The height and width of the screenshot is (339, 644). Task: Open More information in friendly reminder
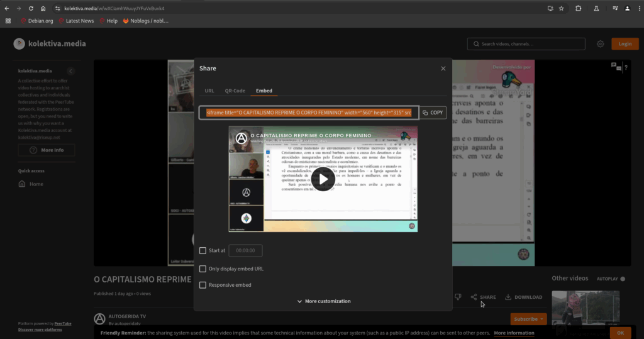click(514, 333)
